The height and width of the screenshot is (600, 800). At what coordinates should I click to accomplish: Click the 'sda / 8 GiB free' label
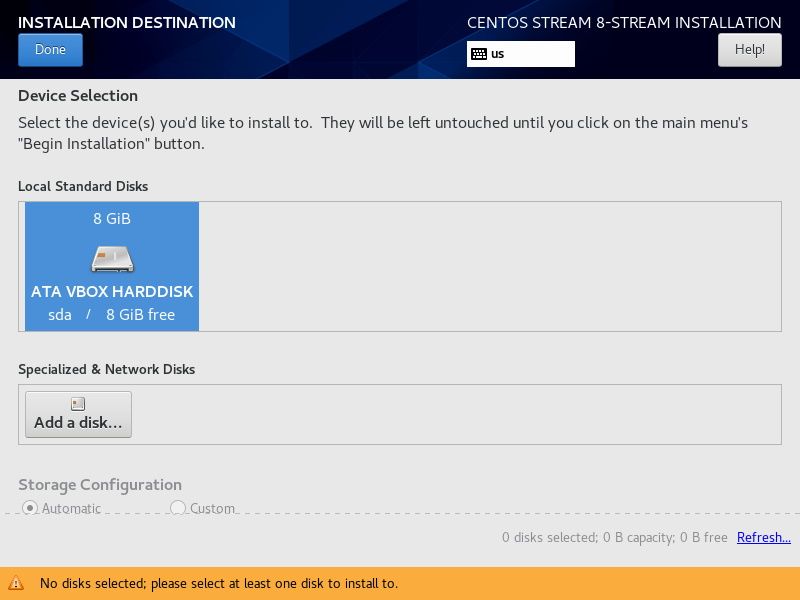click(112, 314)
